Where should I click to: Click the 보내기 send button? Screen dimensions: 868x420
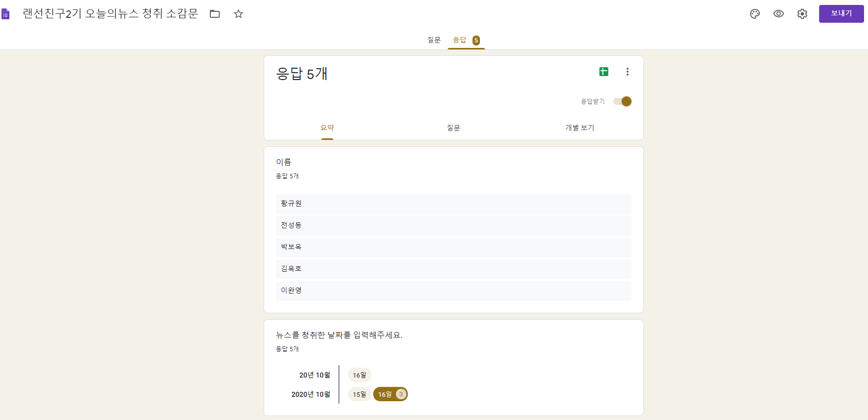(x=841, y=14)
